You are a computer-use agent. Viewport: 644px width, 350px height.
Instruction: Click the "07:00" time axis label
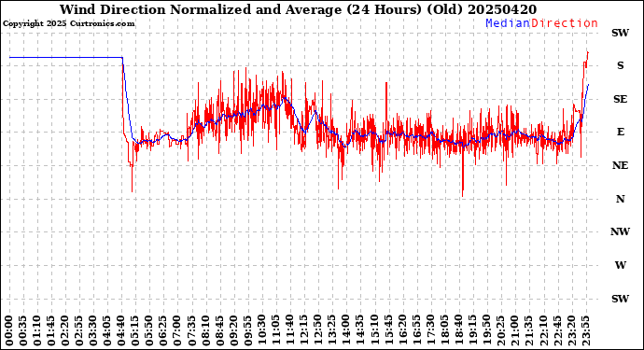click(x=177, y=330)
